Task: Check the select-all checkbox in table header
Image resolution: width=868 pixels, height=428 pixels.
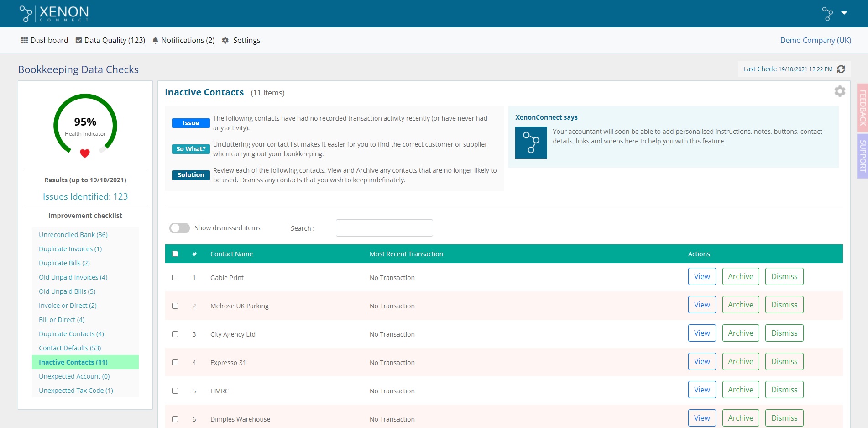Action: pos(175,254)
